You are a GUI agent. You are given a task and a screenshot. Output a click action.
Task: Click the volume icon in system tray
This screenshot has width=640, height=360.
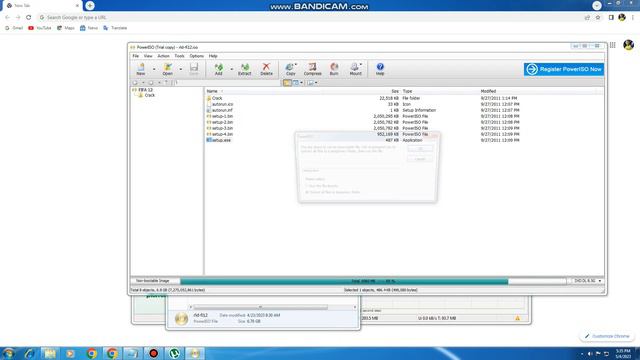click(x=590, y=353)
